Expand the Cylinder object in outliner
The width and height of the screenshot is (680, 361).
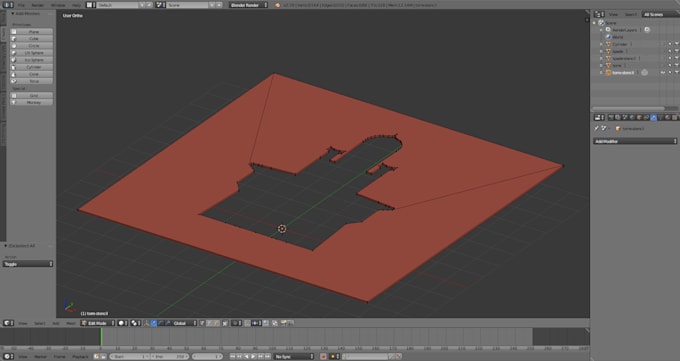[x=601, y=44]
